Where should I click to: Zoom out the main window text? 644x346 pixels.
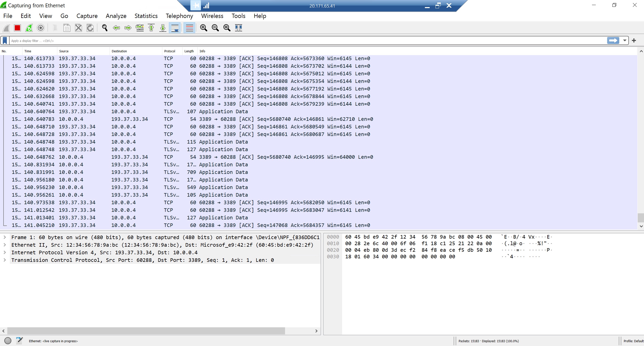tap(215, 28)
